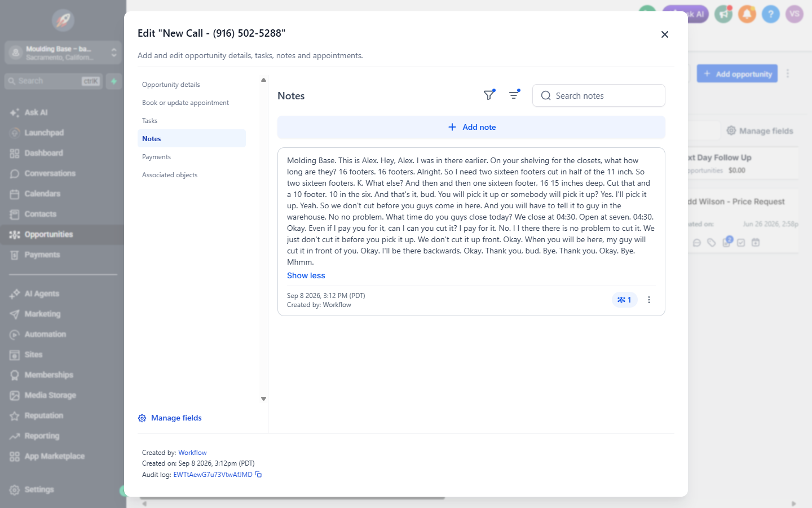Click the Add note button

coord(471,127)
